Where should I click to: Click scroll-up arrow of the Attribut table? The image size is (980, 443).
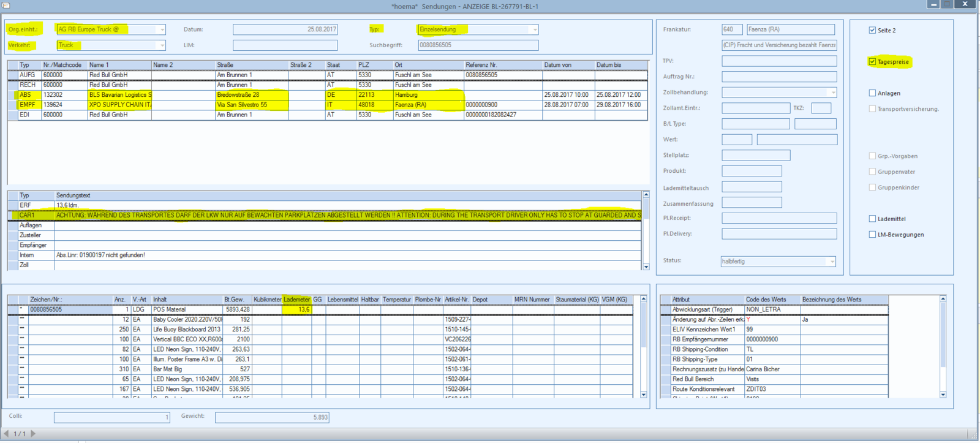click(x=943, y=299)
